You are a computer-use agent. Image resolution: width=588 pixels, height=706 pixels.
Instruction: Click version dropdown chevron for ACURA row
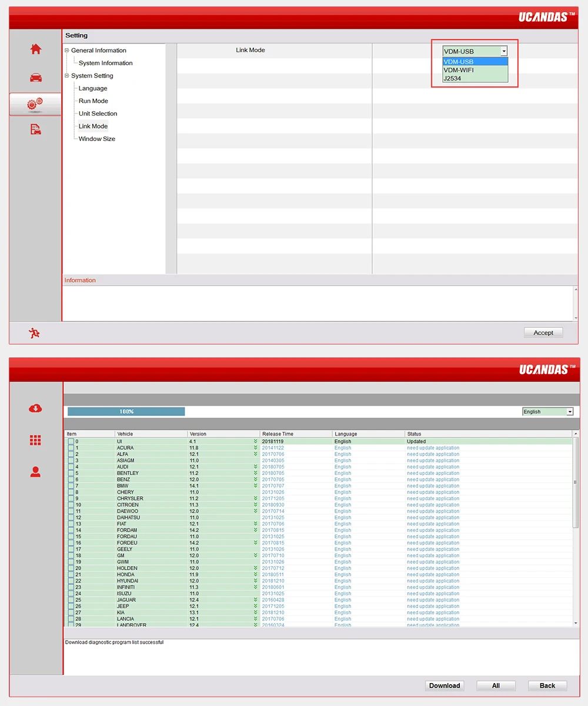(256, 448)
